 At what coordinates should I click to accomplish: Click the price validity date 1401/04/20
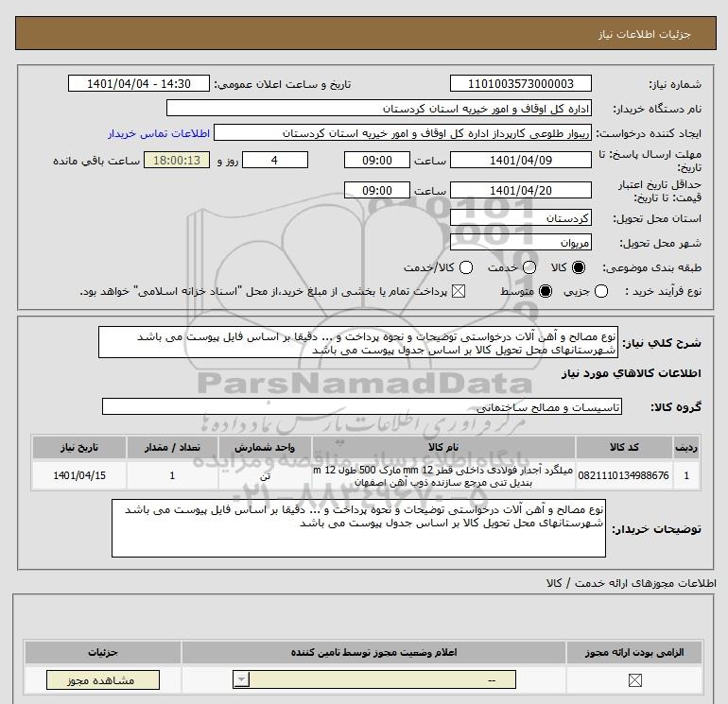pyautogui.click(x=520, y=190)
